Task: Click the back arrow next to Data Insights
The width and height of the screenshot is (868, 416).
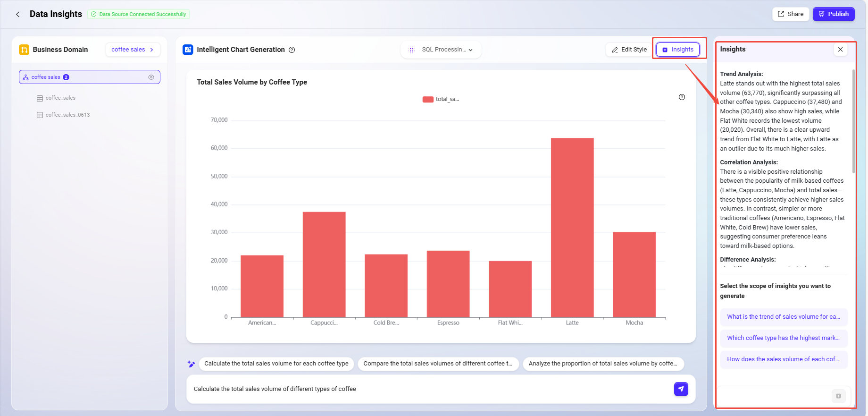Action: coord(18,14)
